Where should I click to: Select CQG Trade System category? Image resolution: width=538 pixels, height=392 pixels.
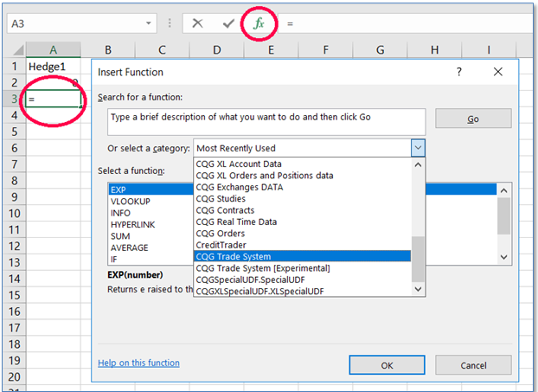click(302, 256)
